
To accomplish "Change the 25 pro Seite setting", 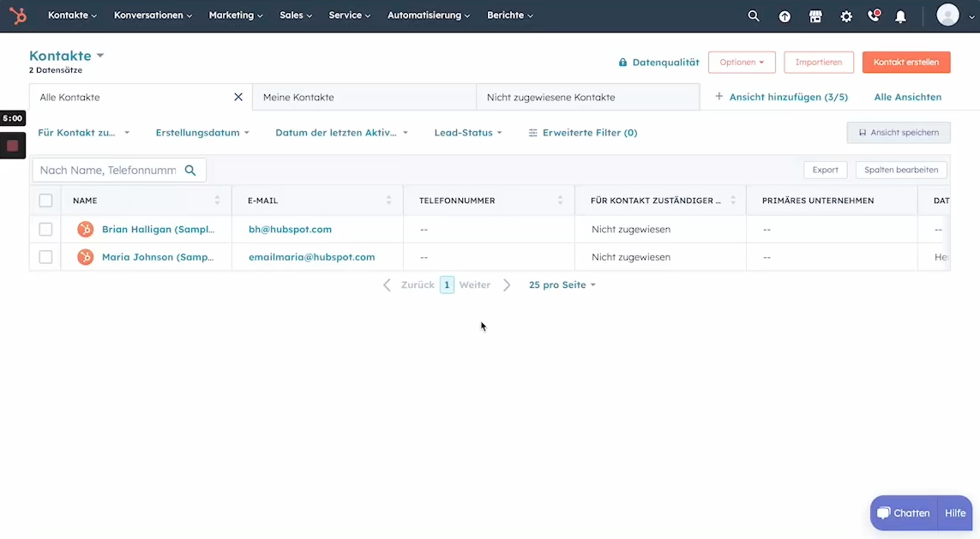I will click(562, 284).
